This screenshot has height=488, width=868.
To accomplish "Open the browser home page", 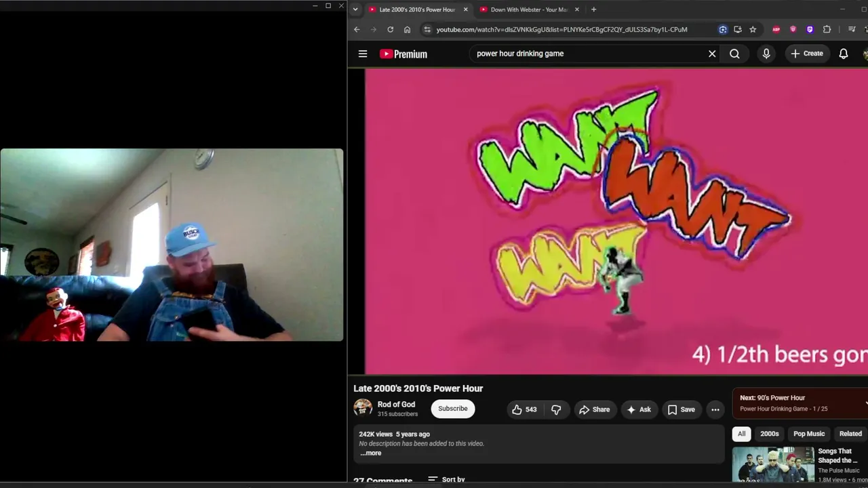I will [x=407, y=29].
